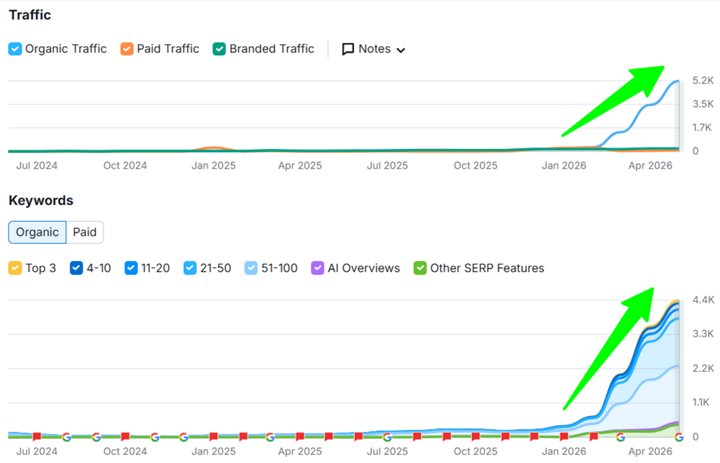Click the red flag marker above Oct 2025
Viewport: 720px width, 463px height.
click(x=476, y=436)
